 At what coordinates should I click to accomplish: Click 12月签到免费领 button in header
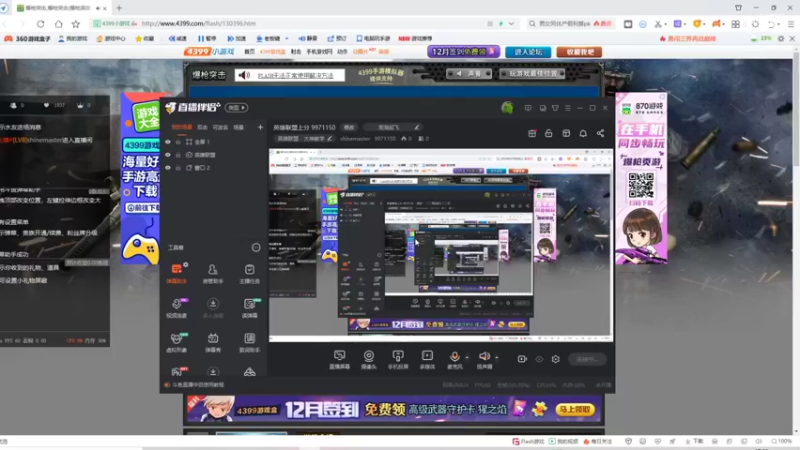464,52
